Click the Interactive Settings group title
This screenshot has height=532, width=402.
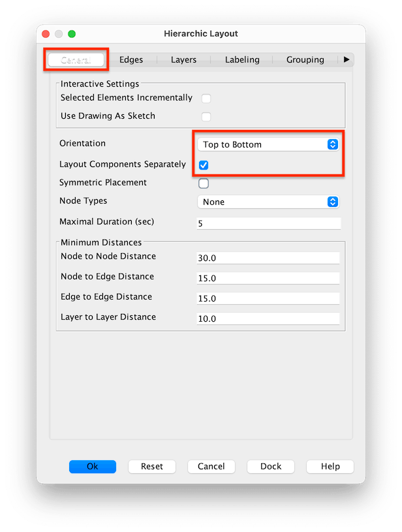tap(100, 84)
